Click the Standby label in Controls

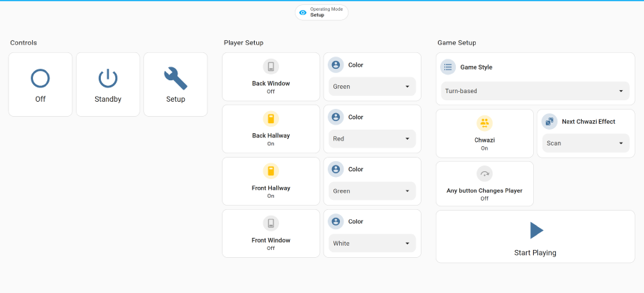point(108,99)
